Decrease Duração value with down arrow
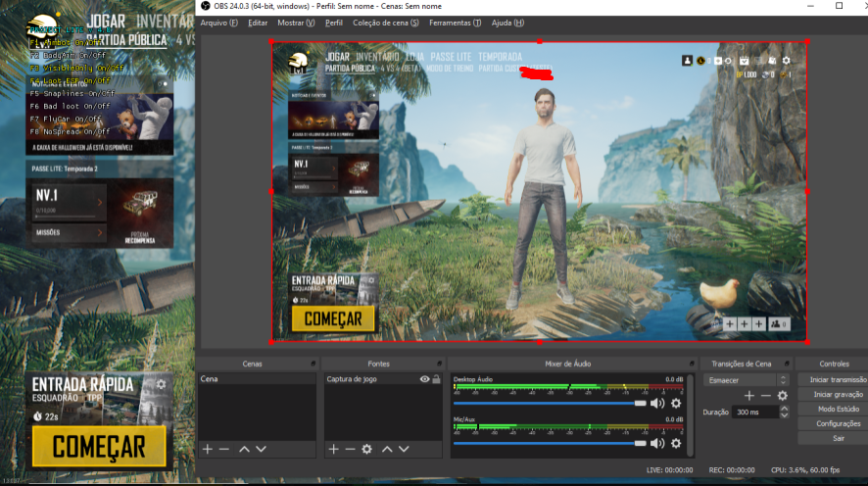Screen dimensions: 868x486 pos(784,415)
